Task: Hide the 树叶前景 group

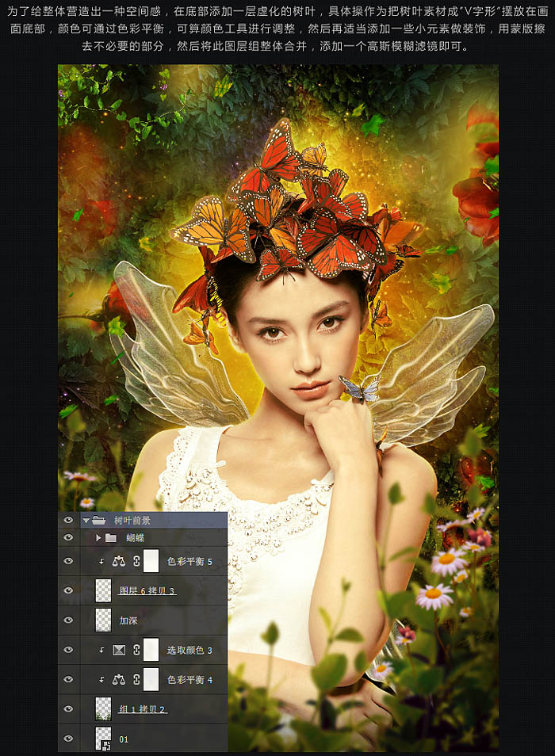Action: click(68, 520)
